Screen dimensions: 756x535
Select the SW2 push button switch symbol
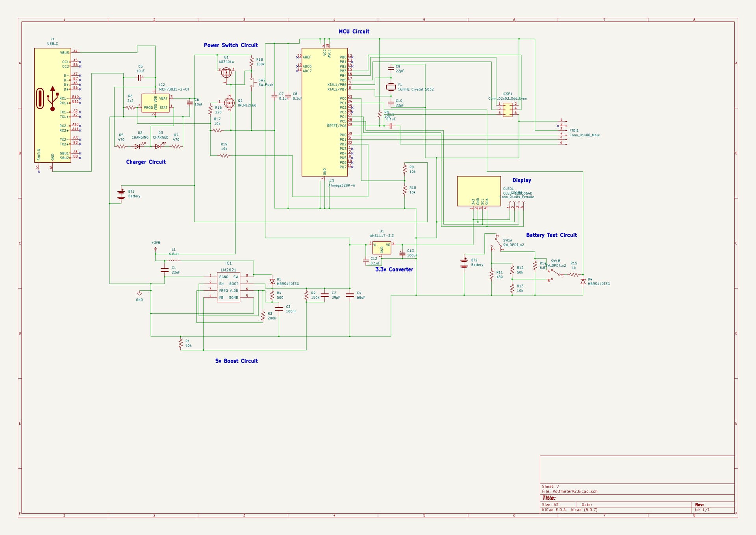[x=253, y=82]
